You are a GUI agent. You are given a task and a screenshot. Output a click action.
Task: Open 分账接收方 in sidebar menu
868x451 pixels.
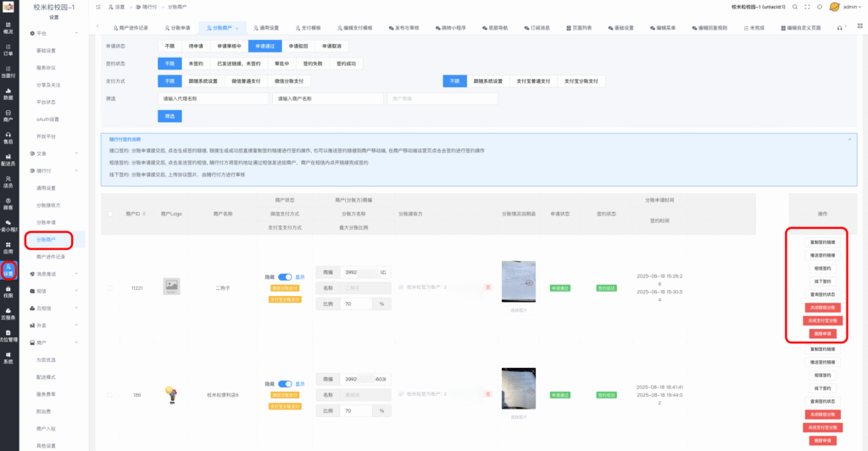click(48, 205)
